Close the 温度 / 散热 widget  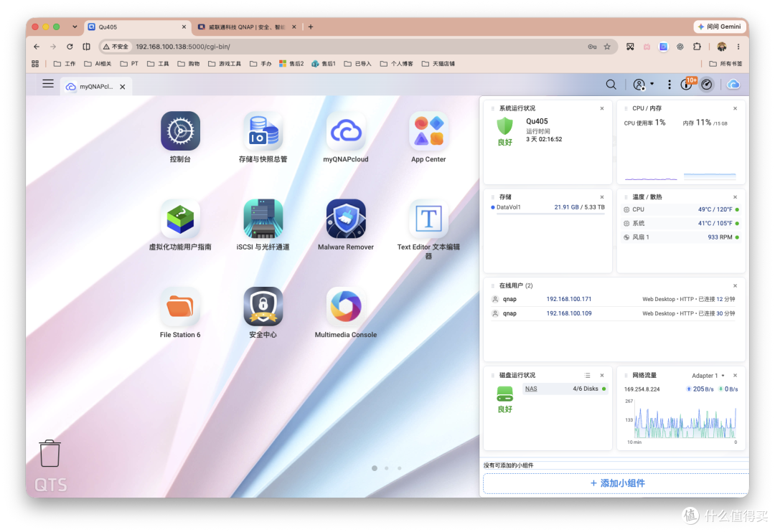[735, 197]
